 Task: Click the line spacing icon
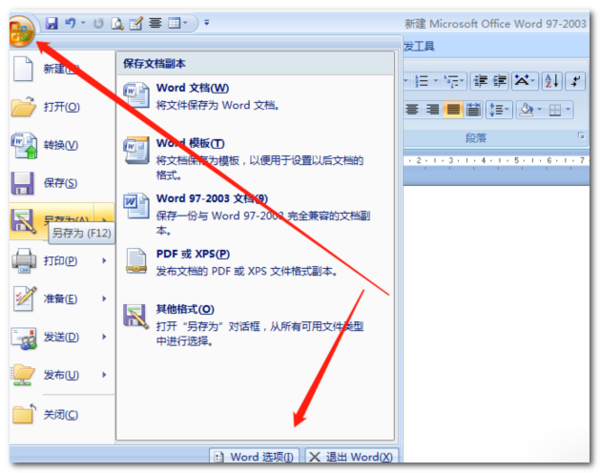click(499, 110)
